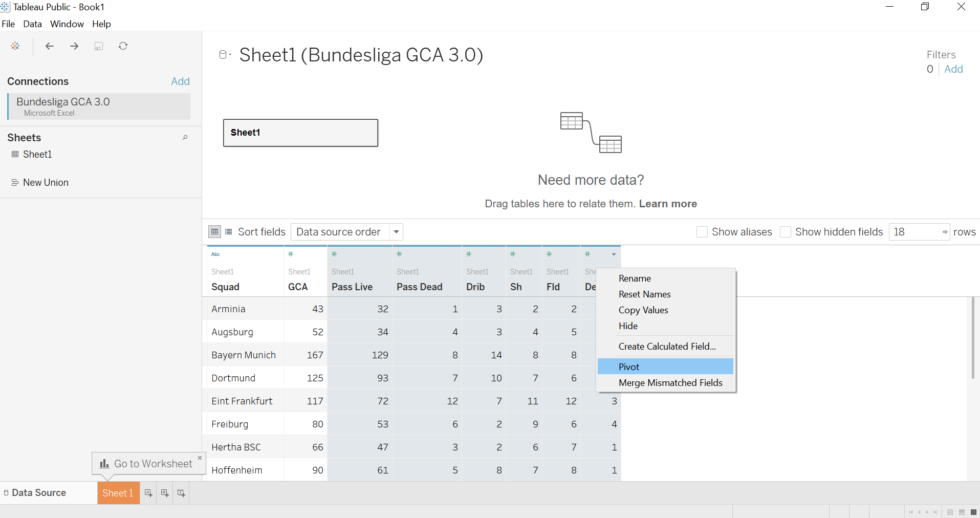The image size is (980, 518).
Task: Click the back arrow in toolbar
Action: coord(50,46)
